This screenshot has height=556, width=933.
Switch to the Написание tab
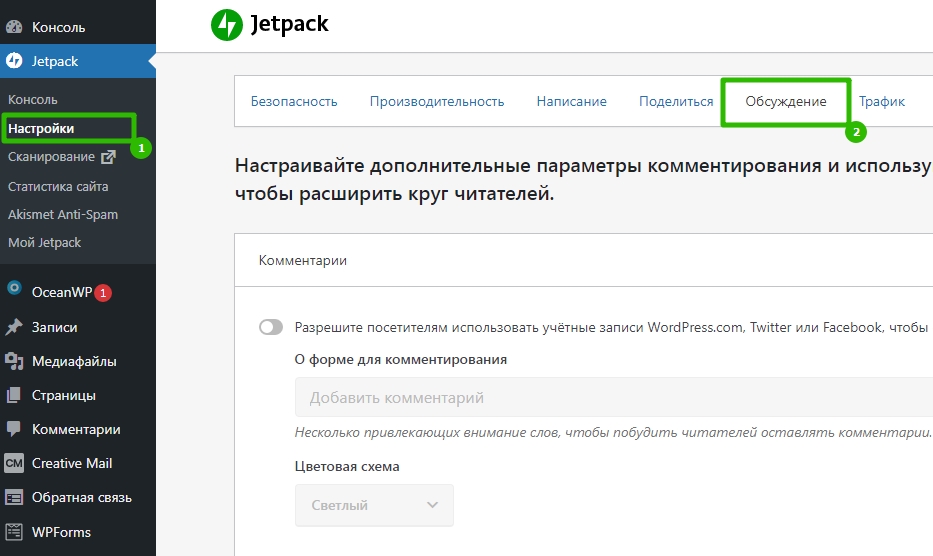pos(572,101)
